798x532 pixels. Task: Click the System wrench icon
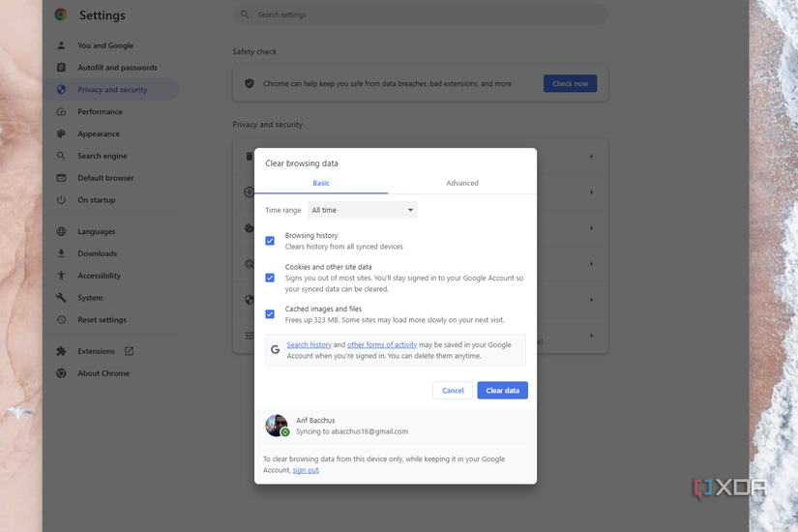61,297
